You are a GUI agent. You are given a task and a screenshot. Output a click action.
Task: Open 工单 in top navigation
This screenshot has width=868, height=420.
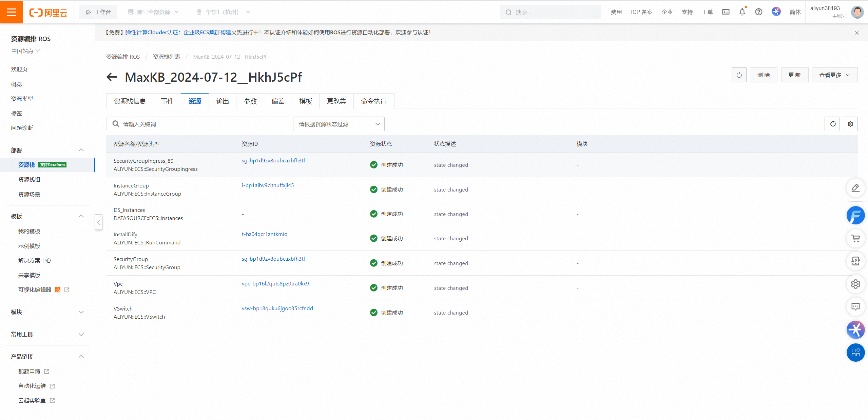(707, 12)
